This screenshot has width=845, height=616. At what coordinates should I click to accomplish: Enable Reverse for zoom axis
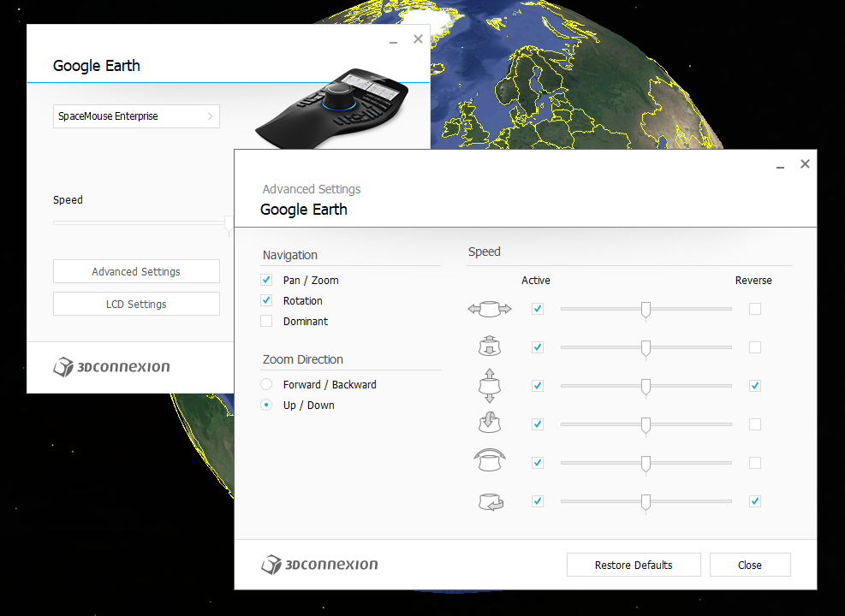(755, 347)
